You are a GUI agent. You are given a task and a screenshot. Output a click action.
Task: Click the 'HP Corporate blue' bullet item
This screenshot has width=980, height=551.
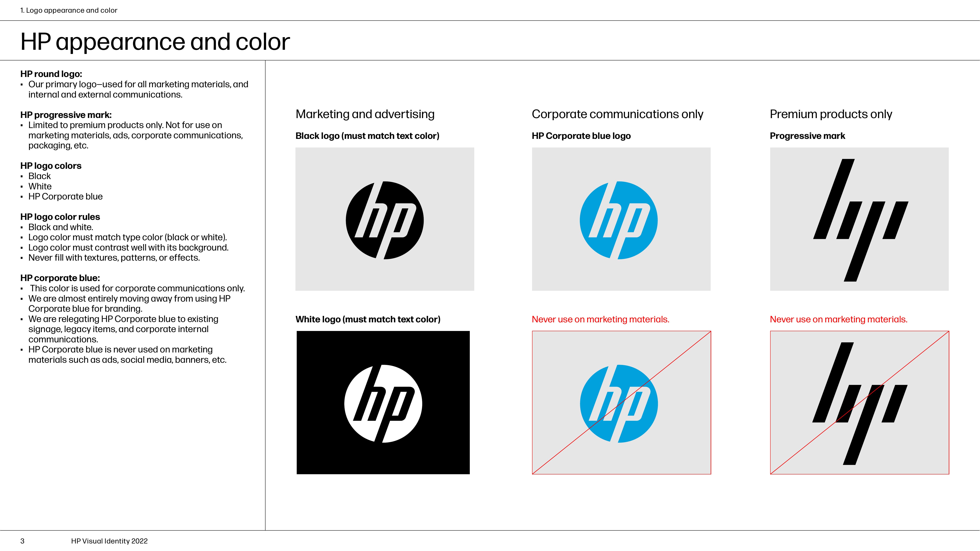65,197
